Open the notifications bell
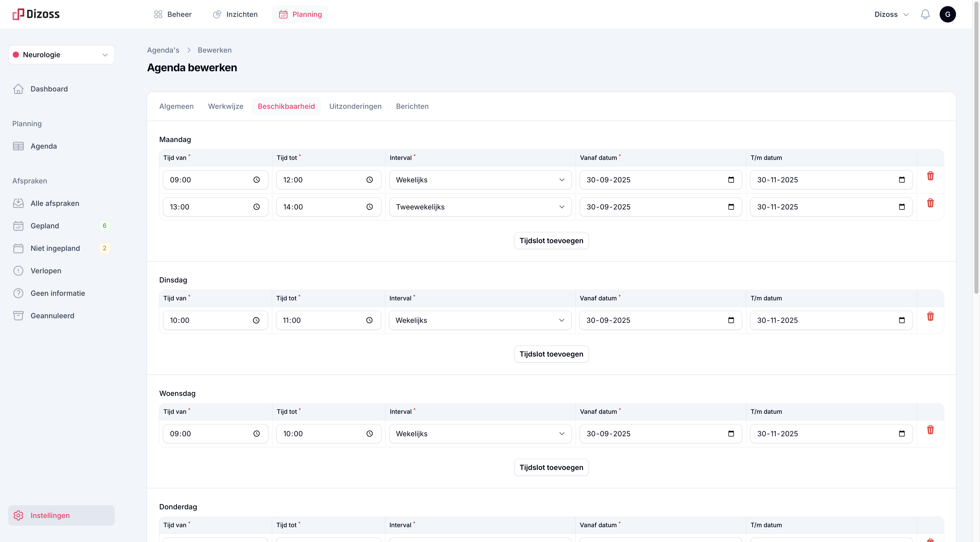 (x=925, y=15)
